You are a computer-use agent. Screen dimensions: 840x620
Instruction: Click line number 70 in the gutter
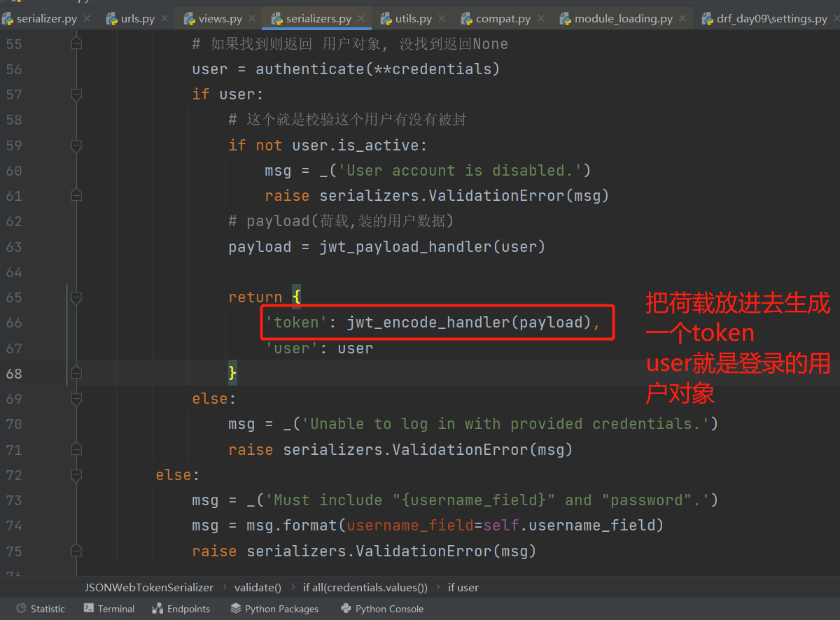click(x=14, y=424)
